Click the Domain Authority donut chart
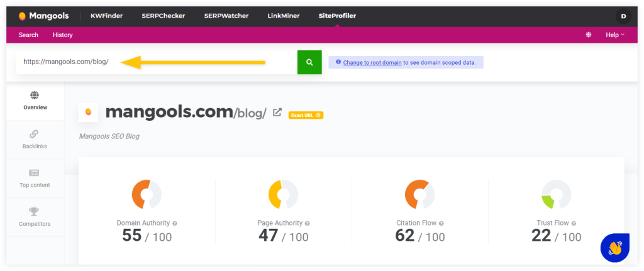The width and height of the screenshot is (644, 271). [147, 194]
